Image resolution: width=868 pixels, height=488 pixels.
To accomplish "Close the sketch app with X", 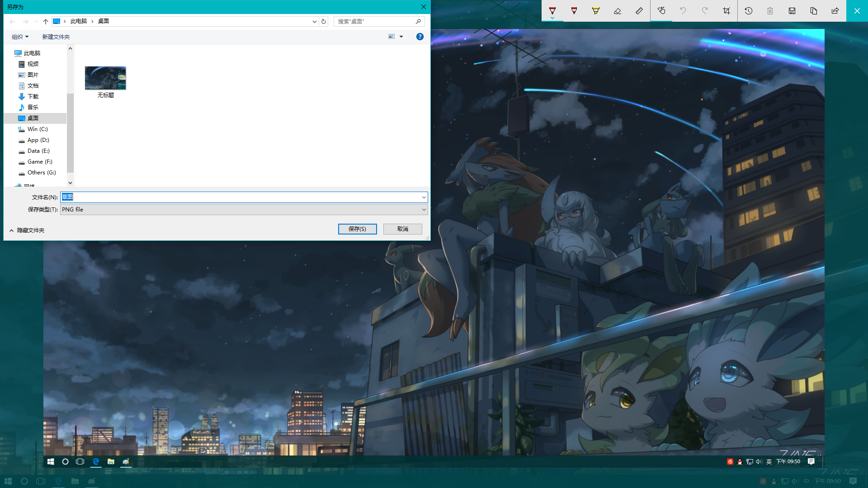I will click(857, 11).
